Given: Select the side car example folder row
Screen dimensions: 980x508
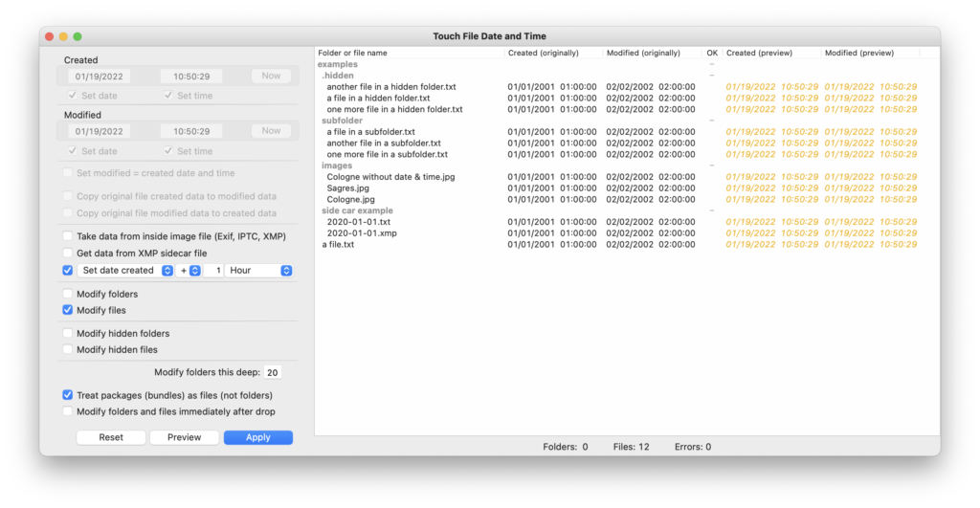Looking at the screenshot, I should tap(627, 210).
